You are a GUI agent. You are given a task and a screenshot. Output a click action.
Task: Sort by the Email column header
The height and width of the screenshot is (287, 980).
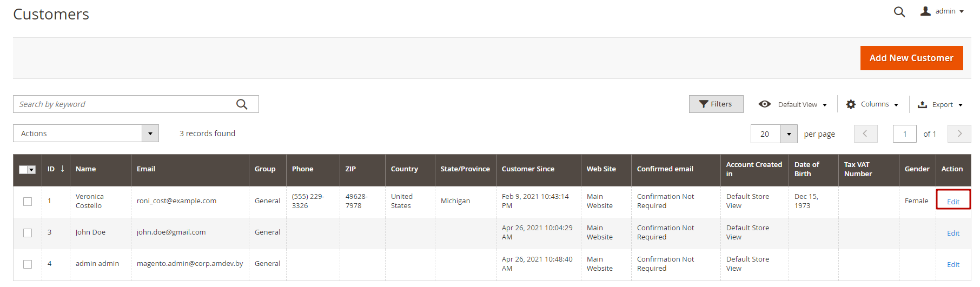coord(146,169)
